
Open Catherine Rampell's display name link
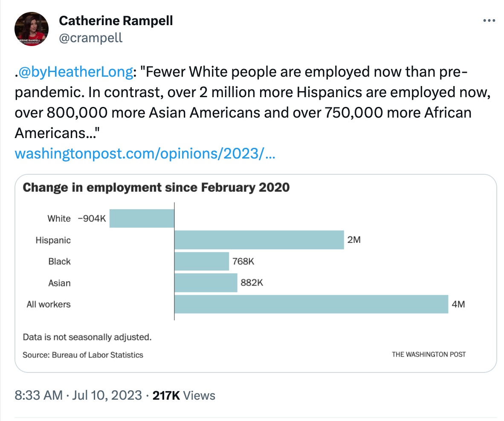tap(116, 20)
